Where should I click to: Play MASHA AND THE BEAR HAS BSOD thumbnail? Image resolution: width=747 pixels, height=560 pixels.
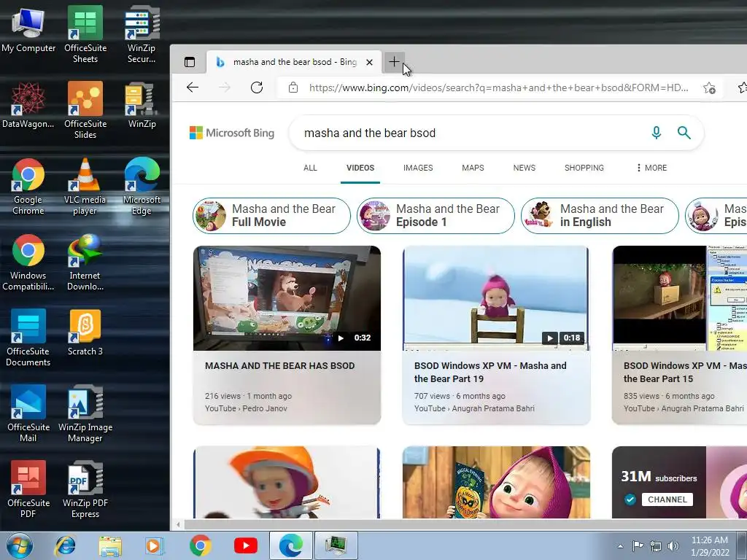tap(287, 298)
